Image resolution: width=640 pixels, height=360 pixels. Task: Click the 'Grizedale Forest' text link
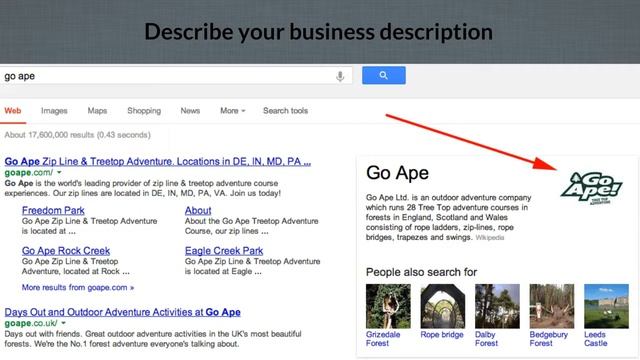click(x=383, y=339)
